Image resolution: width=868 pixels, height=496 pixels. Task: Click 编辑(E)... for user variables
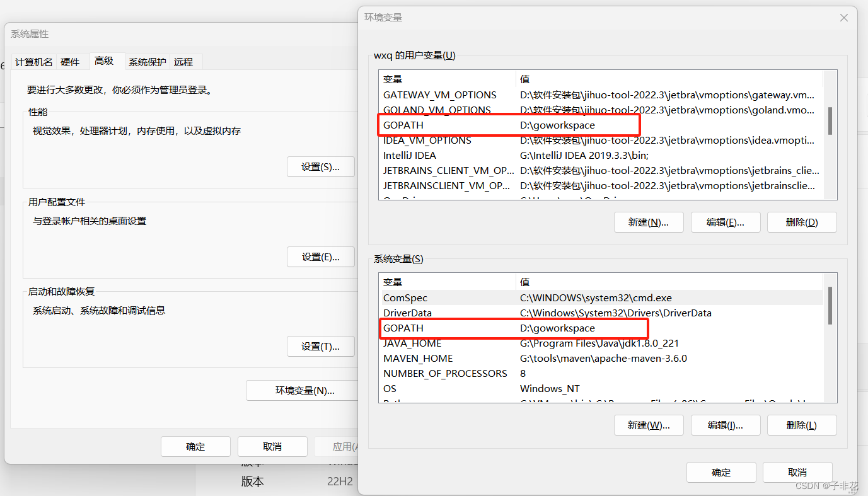726,222
